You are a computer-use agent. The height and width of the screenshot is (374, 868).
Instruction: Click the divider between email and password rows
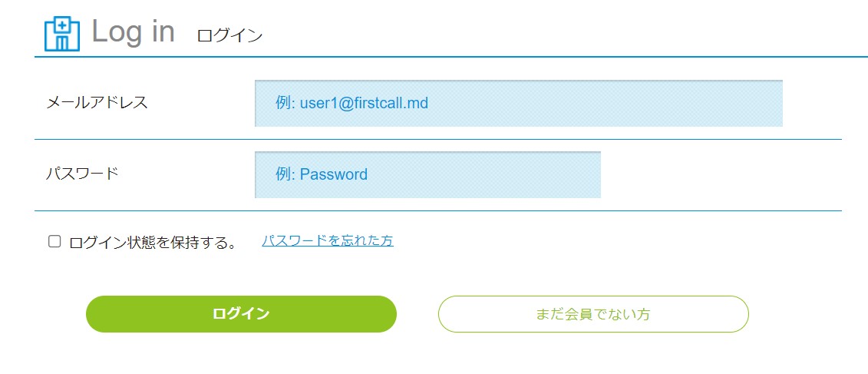[x=437, y=139]
